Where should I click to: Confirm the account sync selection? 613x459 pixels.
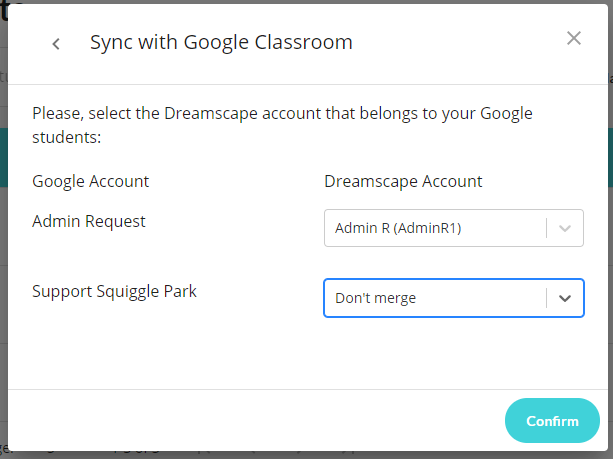(552, 421)
